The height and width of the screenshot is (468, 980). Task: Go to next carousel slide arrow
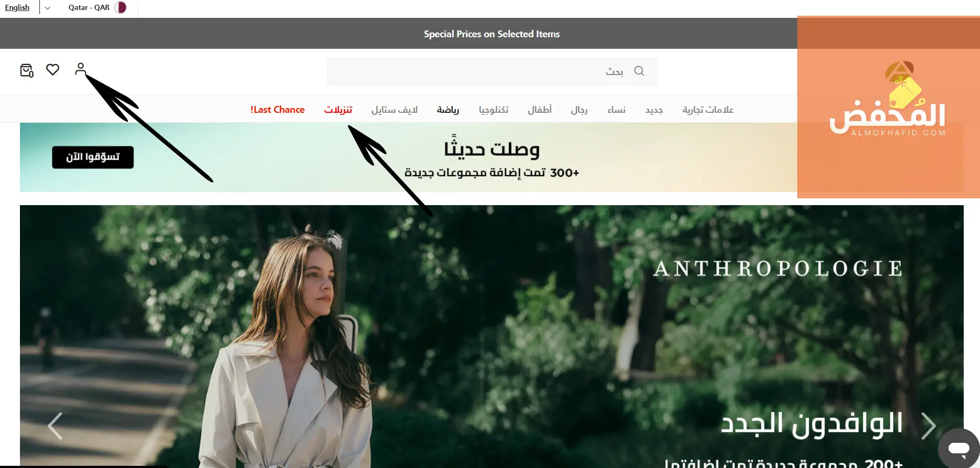pyautogui.click(x=929, y=426)
